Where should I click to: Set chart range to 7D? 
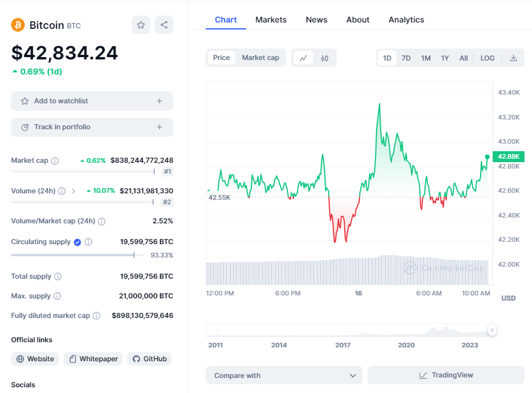tap(406, 58)
